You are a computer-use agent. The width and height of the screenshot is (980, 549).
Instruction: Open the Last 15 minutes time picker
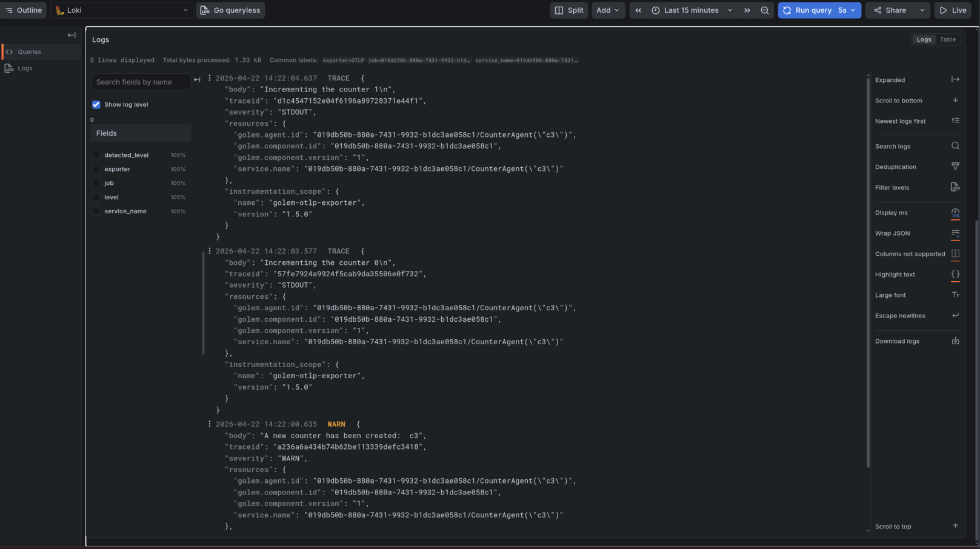pos(692,10)
